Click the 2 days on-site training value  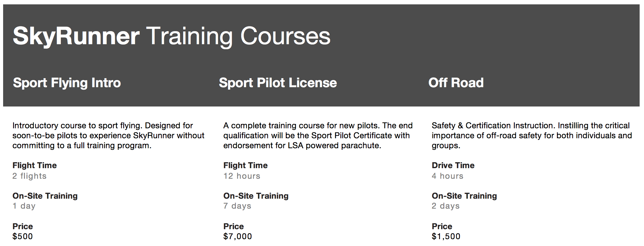[x=446, y=206]
